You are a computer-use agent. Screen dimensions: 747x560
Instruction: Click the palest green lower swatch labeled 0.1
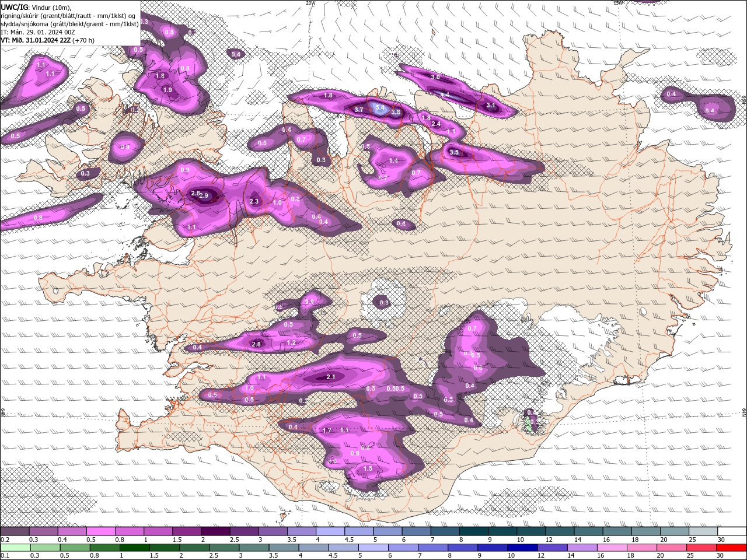coord(15,548)
